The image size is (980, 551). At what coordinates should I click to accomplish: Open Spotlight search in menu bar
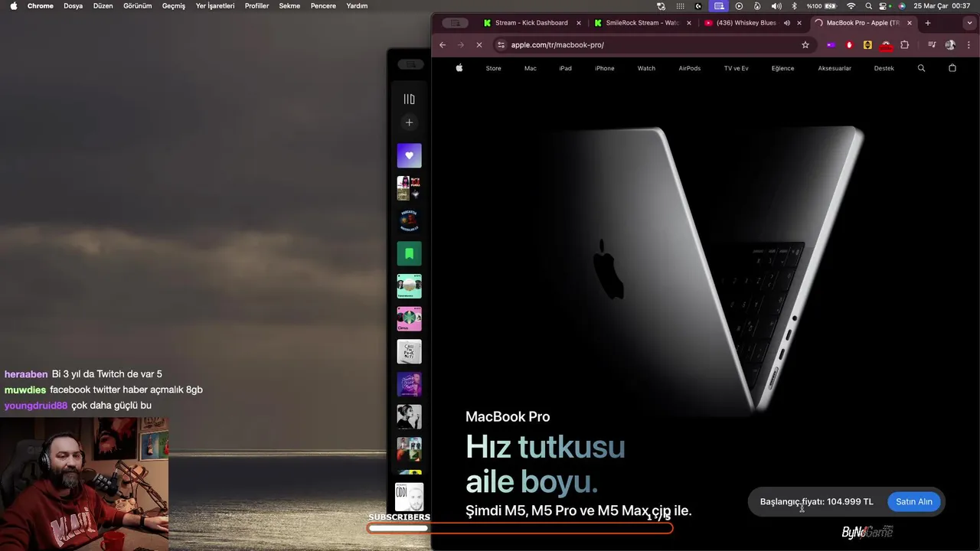point(868,5)
